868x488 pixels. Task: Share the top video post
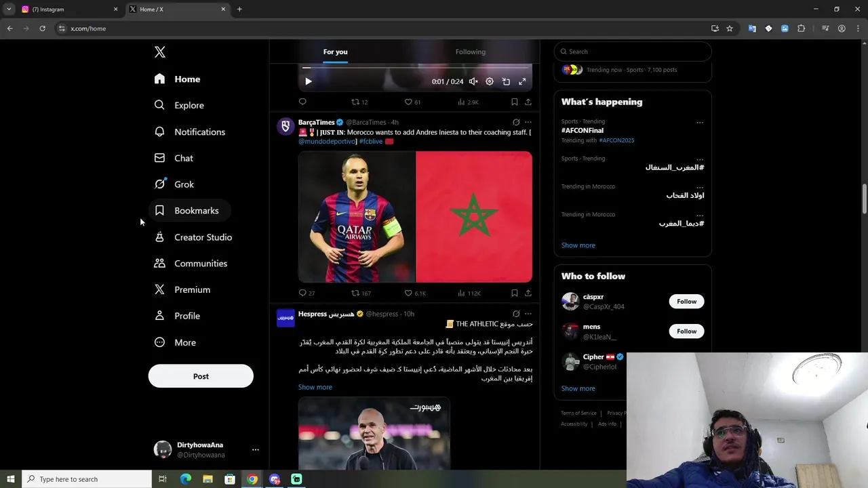tap(528, 102)
